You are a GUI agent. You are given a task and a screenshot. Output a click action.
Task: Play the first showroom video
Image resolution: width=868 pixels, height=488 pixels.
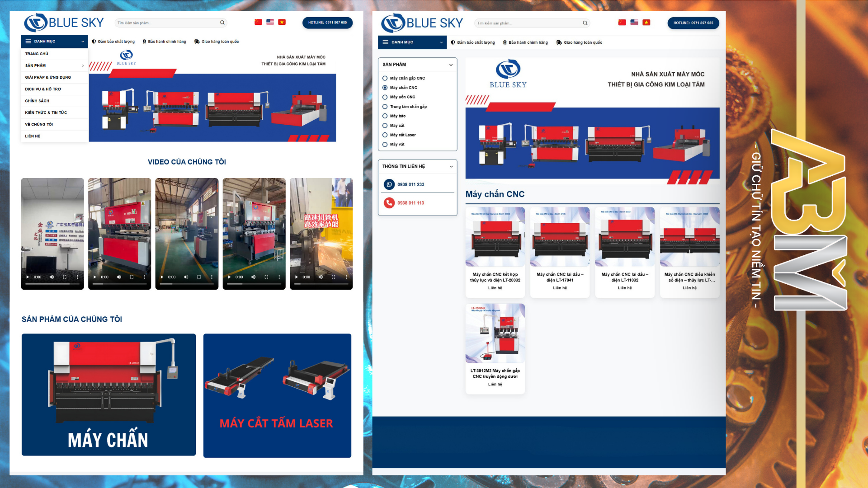28,277
